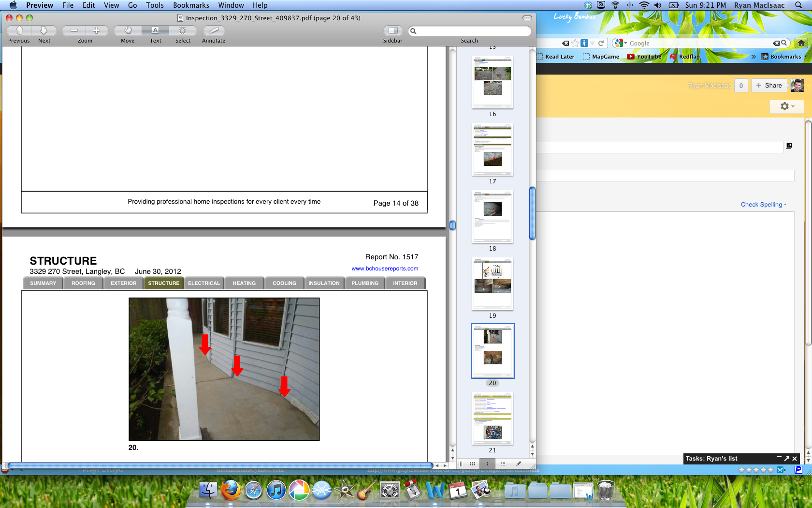Click the Next page arrow button
The width and height of the screenshot is (812, 508).
pyautogui.click(x=44, y=30)
